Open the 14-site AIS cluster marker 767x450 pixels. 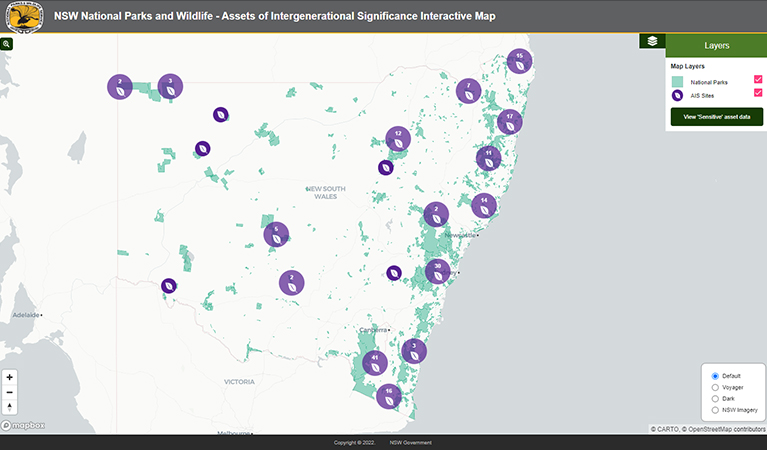coord(484,206)
